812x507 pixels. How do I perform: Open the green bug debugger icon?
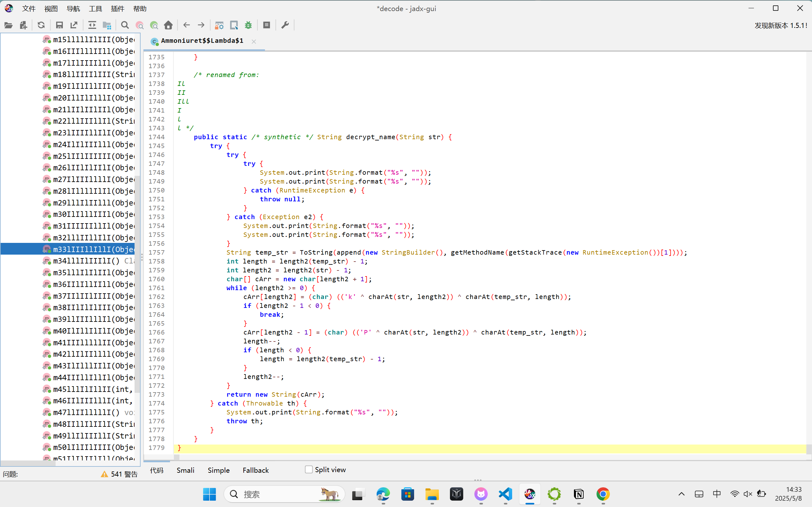tap(248, 25)
